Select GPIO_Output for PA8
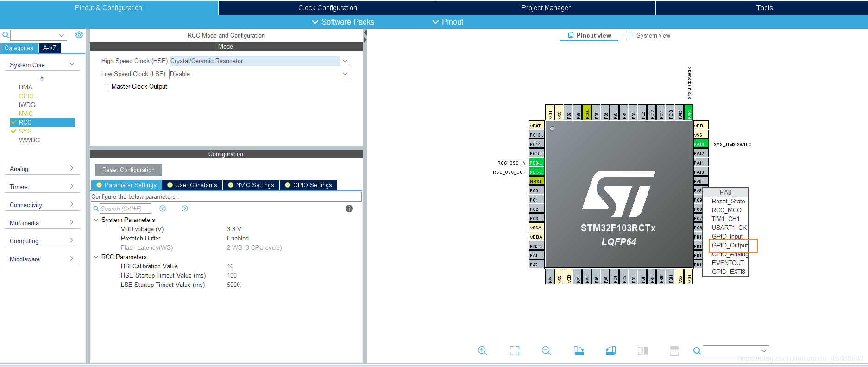 [730, 245]
